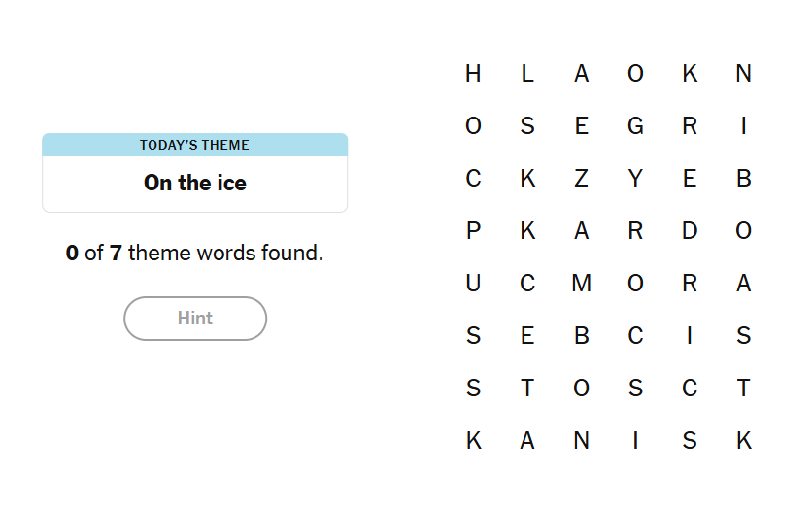The image size is (812, 509).
Task: Select the N between A and I
Action: click(581, 441)
